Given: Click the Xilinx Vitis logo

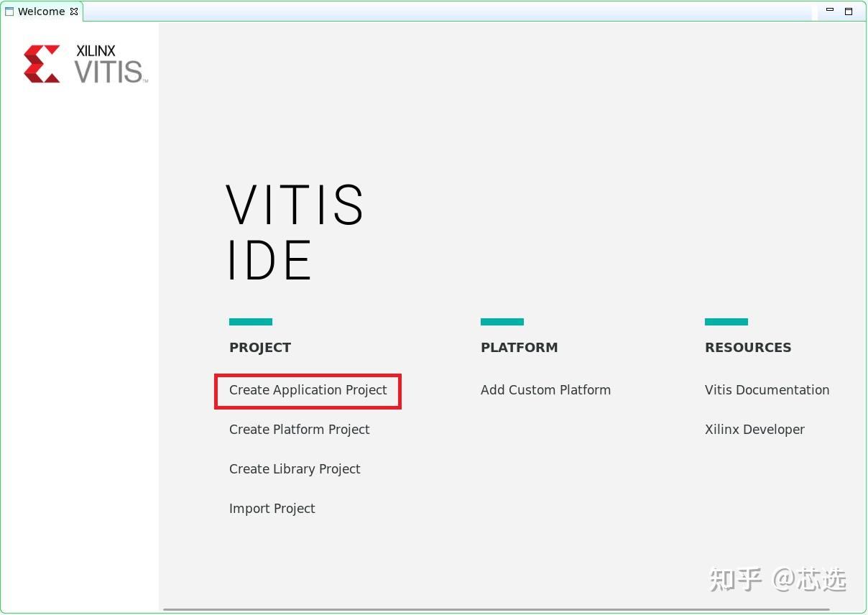Looking at the screenshot, I should pos(85,64).
